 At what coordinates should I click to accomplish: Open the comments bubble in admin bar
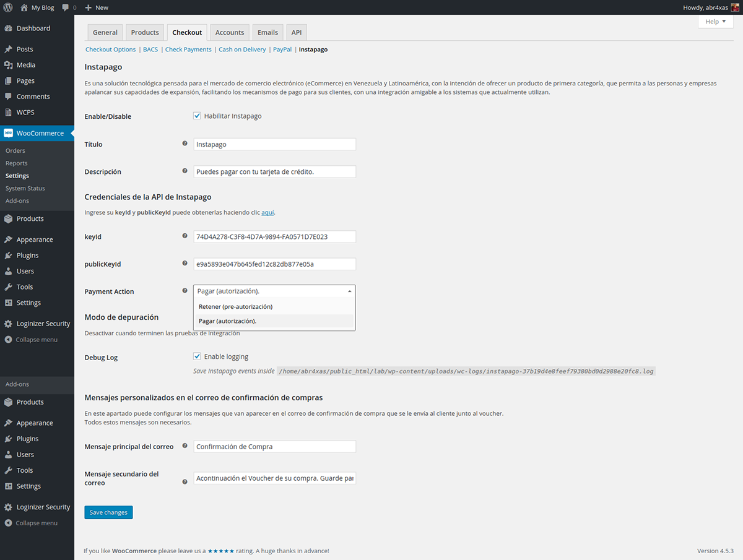[x=66, y=7]
